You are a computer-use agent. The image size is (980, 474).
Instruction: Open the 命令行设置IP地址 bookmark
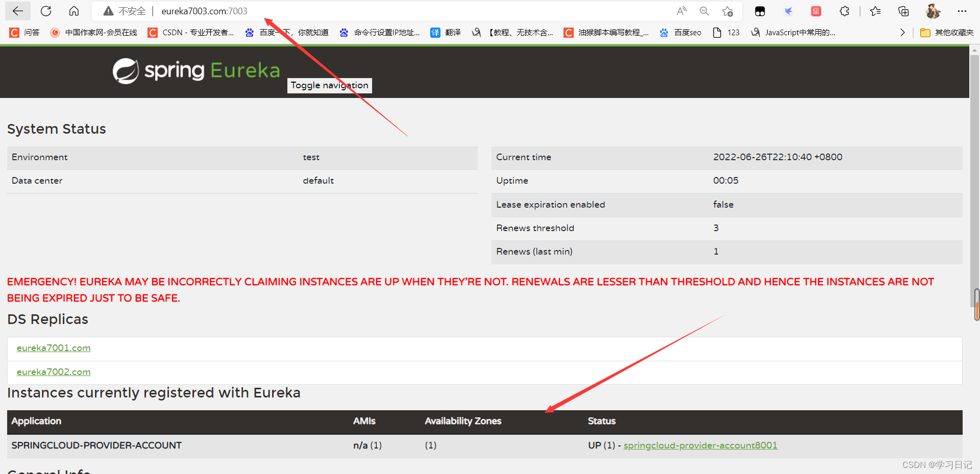pos(379,33)
